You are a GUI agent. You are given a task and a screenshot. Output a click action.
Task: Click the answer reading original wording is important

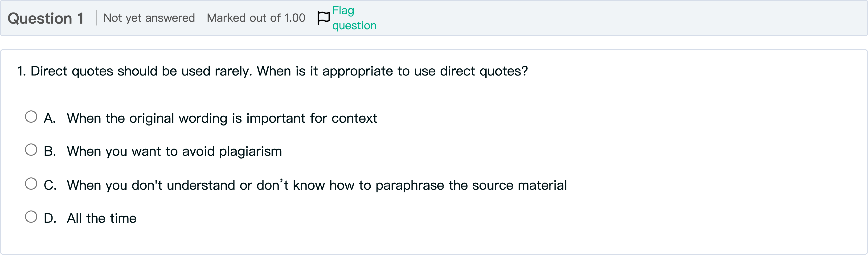point(222,118)
